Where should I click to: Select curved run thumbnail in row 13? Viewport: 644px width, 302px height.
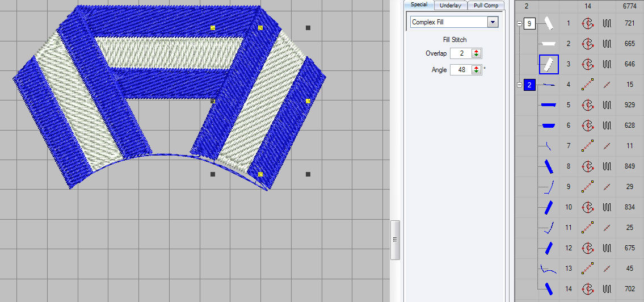pos(549,269)
